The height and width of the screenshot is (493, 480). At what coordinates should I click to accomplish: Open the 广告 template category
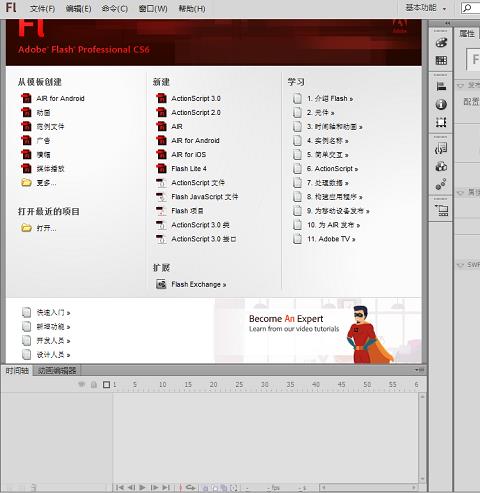(x=43, y=141)
